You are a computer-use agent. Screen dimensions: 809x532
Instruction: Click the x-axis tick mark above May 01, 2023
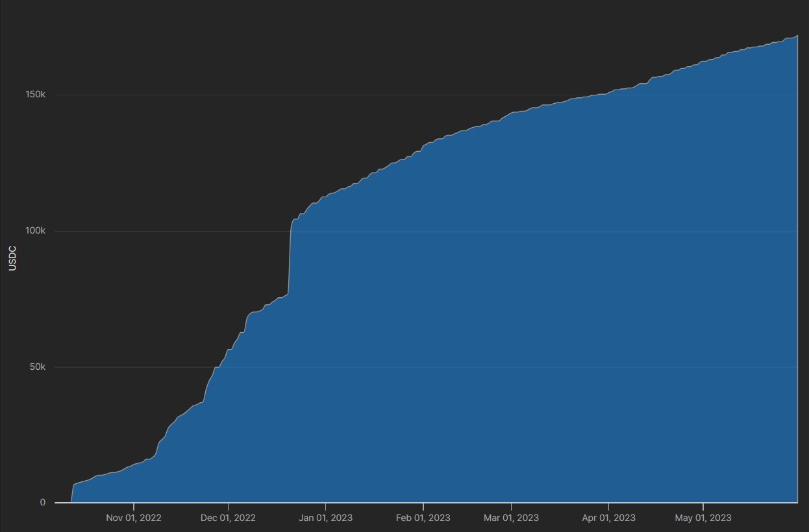[703, 505]
